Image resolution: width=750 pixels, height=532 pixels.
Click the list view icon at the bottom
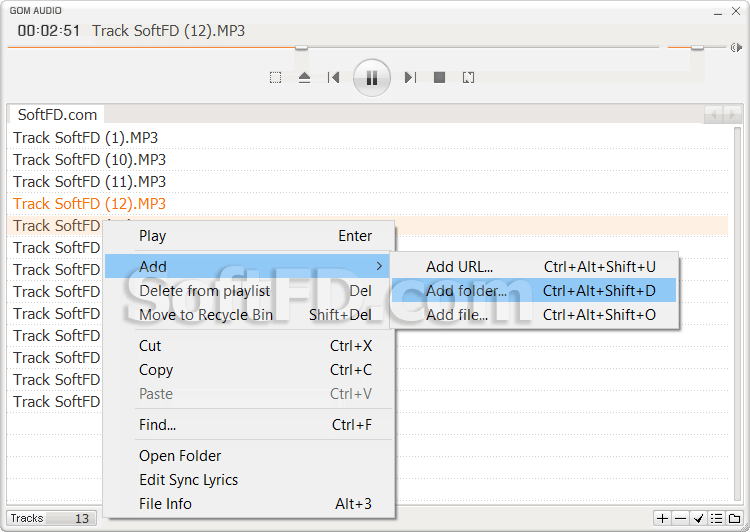click(x=716, y=518)
